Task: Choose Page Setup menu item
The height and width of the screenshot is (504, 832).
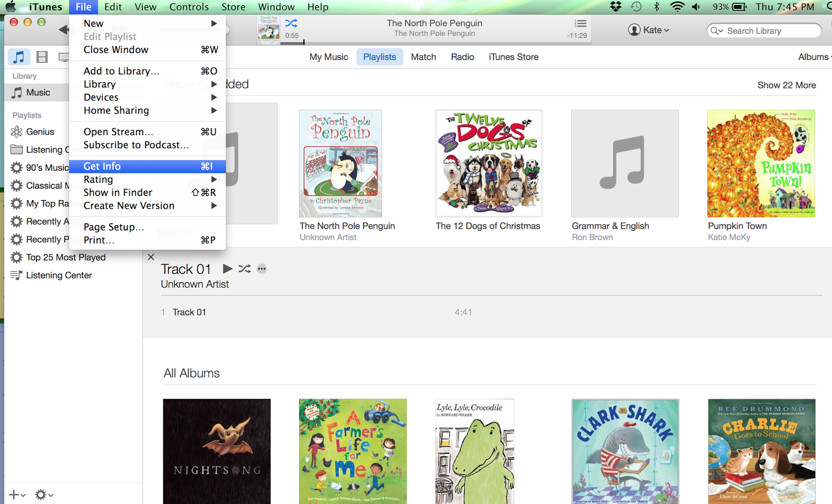Action: pos(148,227)
